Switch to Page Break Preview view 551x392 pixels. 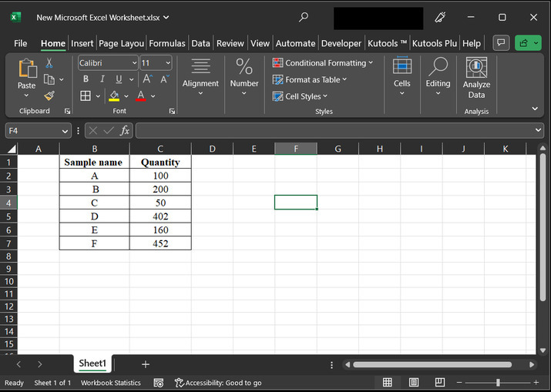point(439,383)
